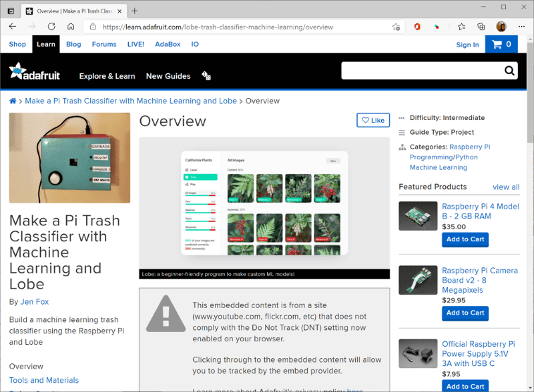The height and width of the screenshot is (392, 534).
Task: Close the Overview tab
Action: (x=119, y=11)
